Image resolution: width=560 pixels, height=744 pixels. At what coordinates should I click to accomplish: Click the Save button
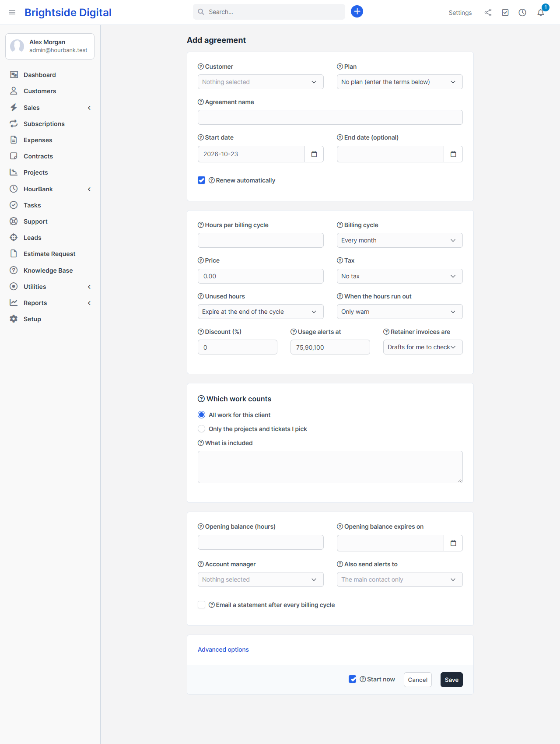(x=451, y=680)
